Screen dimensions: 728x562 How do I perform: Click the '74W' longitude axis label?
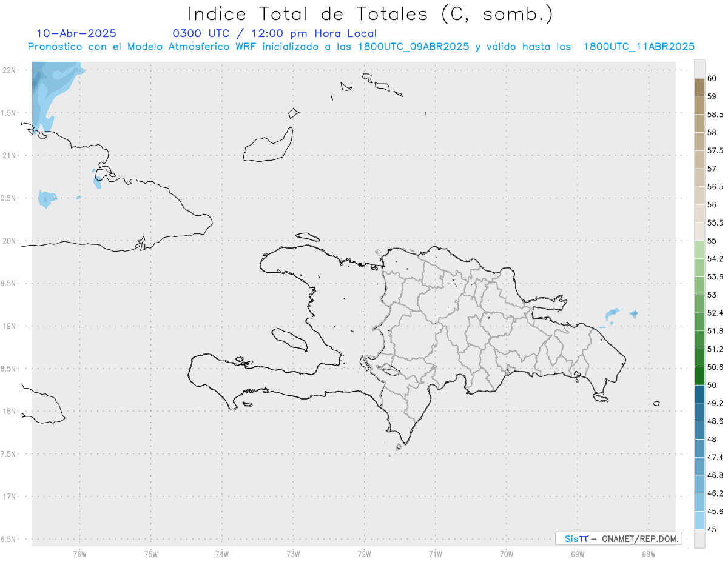pos(221,554)
